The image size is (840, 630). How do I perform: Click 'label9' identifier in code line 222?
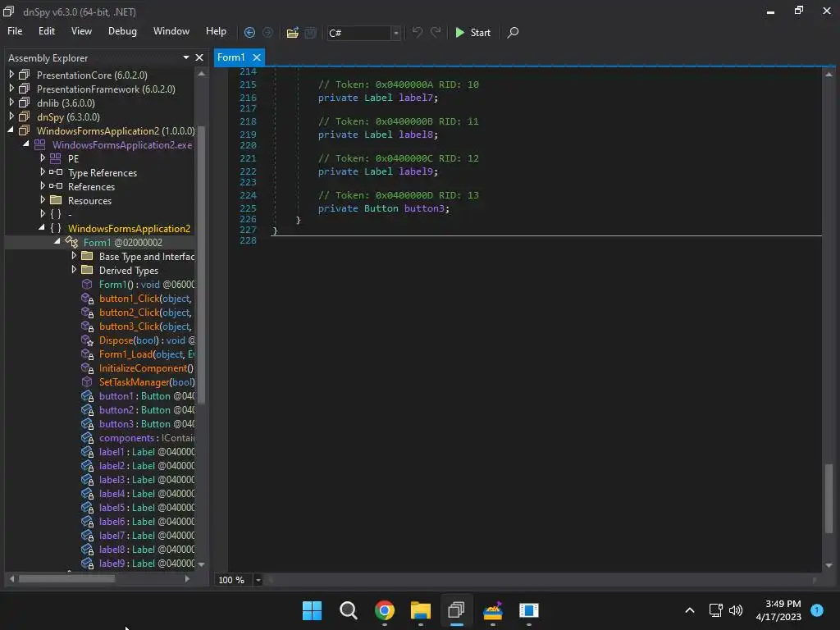coord(416,171)
